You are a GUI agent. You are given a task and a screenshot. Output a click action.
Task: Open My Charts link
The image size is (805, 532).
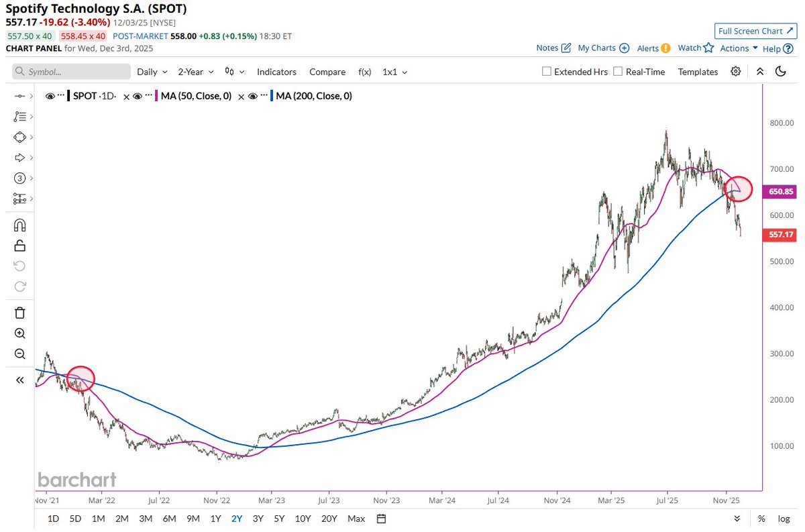(x=597, y=48)
